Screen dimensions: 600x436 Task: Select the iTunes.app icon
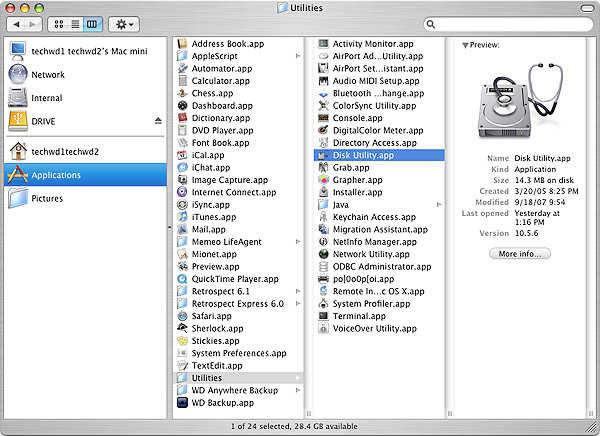[182, 217]
